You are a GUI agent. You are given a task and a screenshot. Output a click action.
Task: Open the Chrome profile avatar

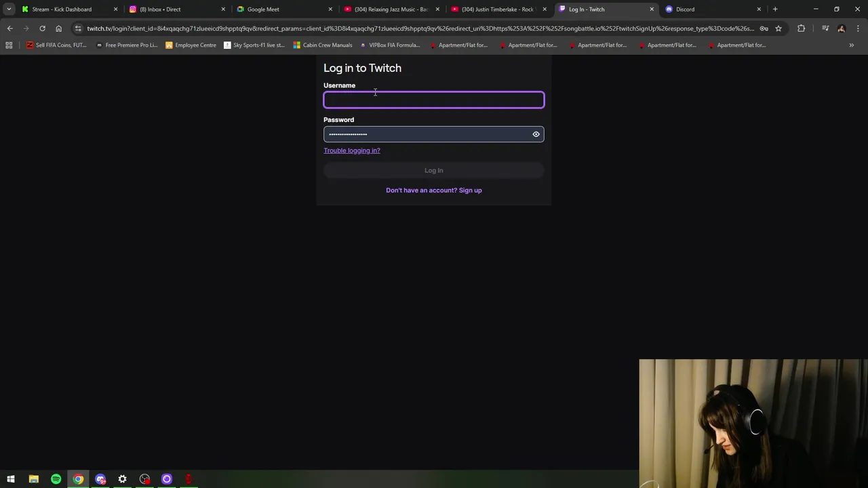pyautogui.click(x=842, y=28)
